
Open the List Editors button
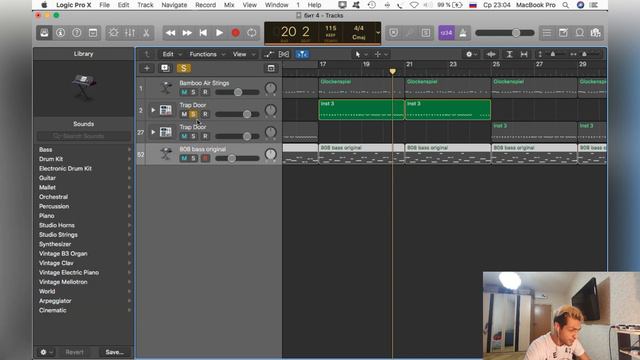click(547, 33)
